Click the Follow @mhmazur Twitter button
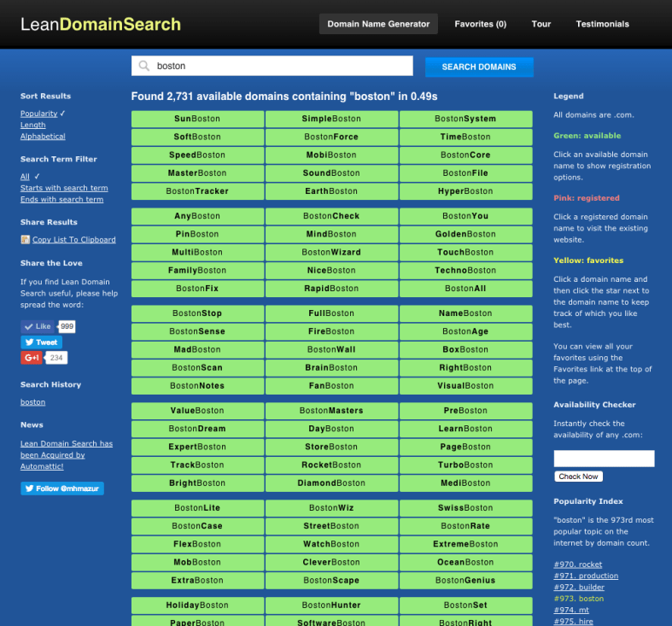This screenshot has width=672, height=626. 62,489
